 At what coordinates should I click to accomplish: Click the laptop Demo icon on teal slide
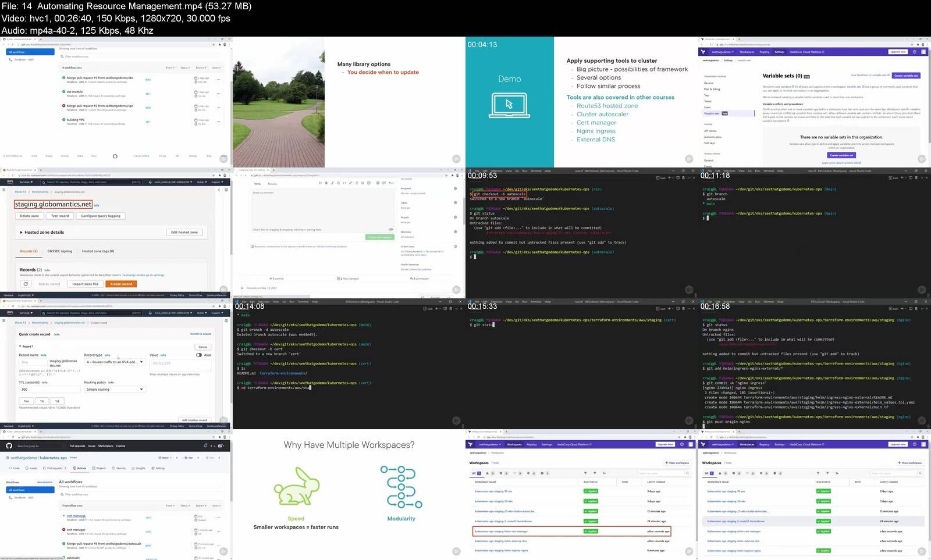tap(509, 105)
